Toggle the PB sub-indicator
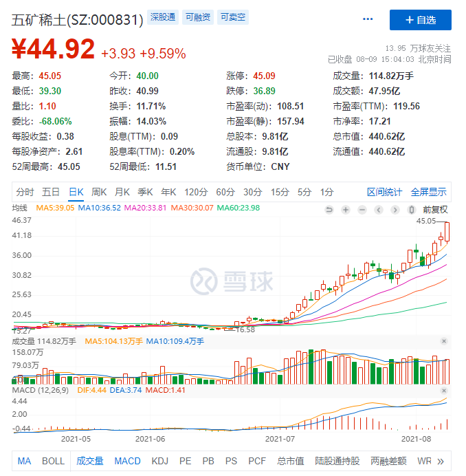 coord(208,461)
